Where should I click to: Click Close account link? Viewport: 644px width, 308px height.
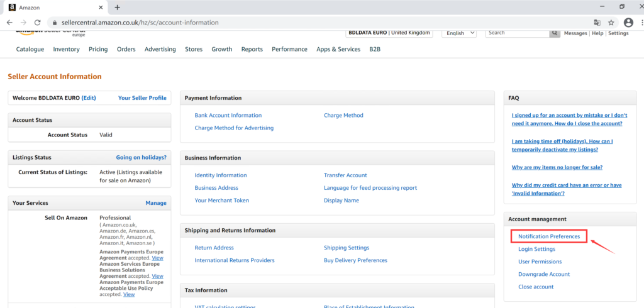tap(536, 287)
